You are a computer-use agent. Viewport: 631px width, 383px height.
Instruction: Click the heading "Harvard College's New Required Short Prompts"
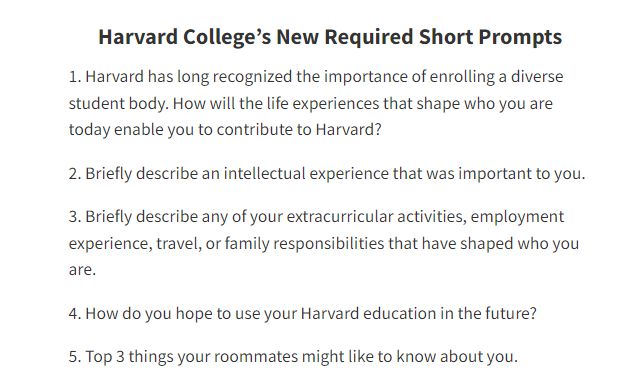(x=330, y=37)
